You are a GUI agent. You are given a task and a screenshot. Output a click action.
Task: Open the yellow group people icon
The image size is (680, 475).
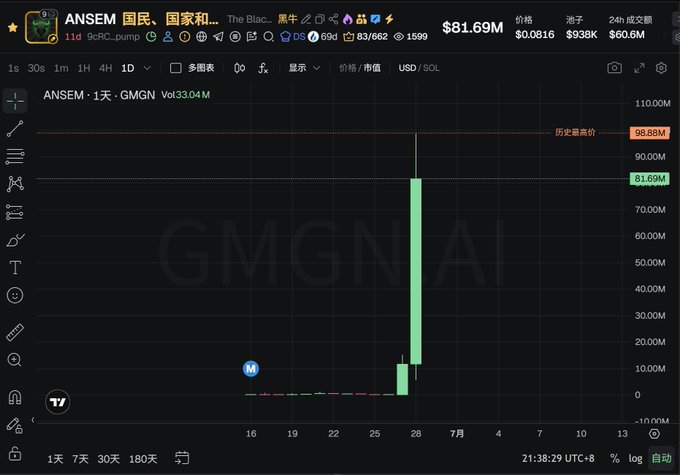click(x=361, y=19)
